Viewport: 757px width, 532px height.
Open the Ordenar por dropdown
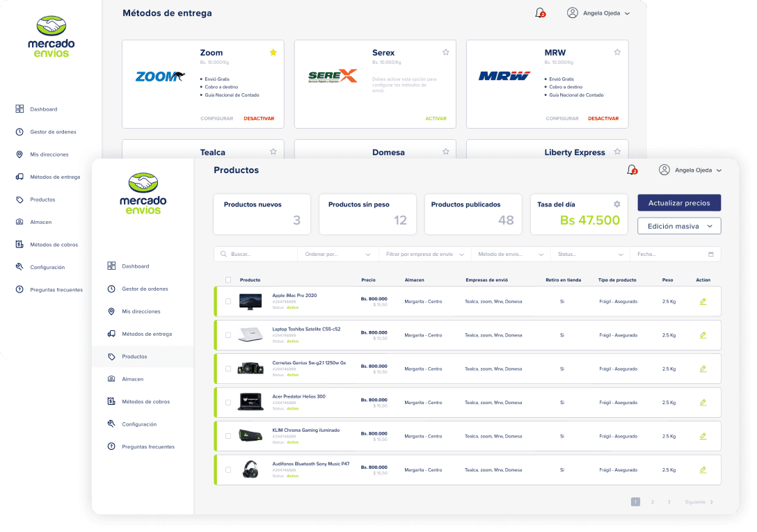(x=337, y=254)
